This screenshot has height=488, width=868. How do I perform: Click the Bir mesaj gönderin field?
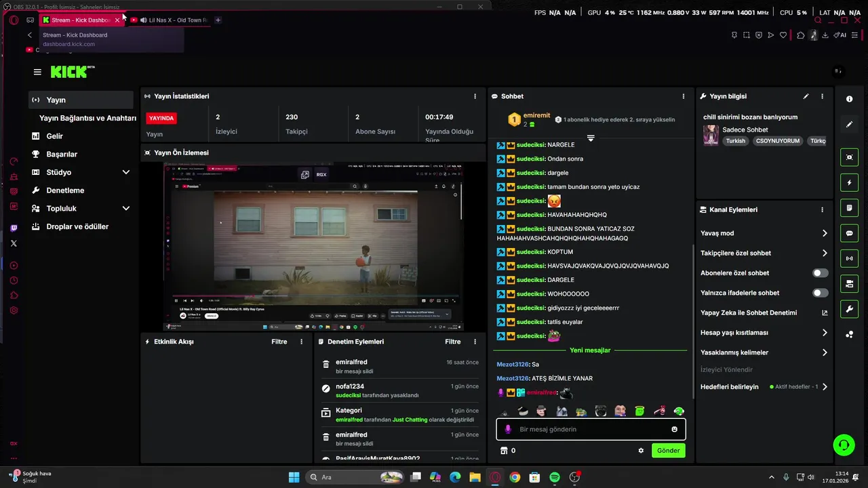click(x=591, y=429)
